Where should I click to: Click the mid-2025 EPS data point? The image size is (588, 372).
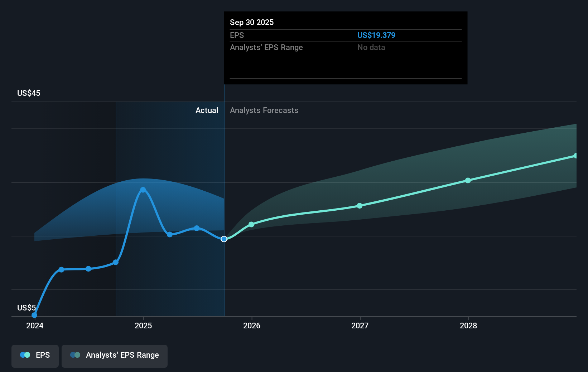click(197, 228)
